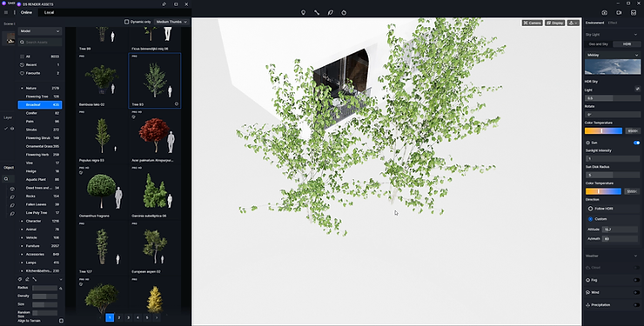The height and width of the screenshot is (326, 644).
Task: Collapse the Sky Light section
Action: (x=636, y=35)
